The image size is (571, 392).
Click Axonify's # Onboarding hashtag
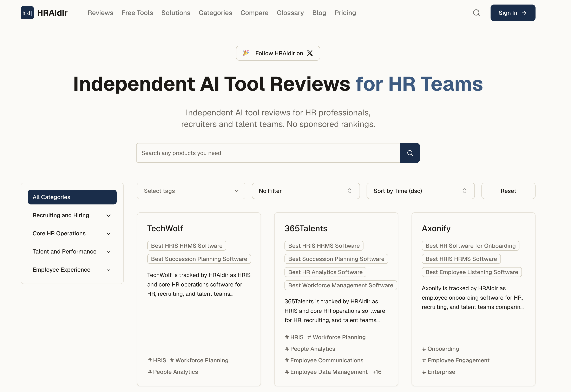pyautogui.click(x=440, y=349)
